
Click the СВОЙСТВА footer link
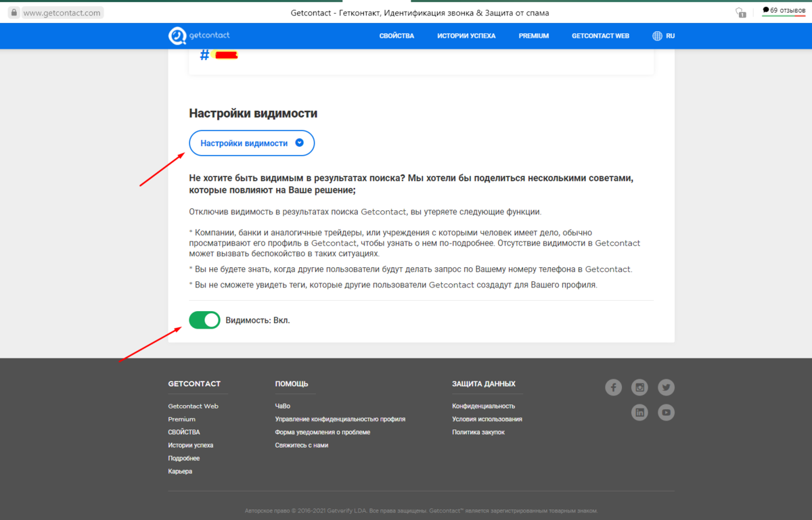[184, 432]
